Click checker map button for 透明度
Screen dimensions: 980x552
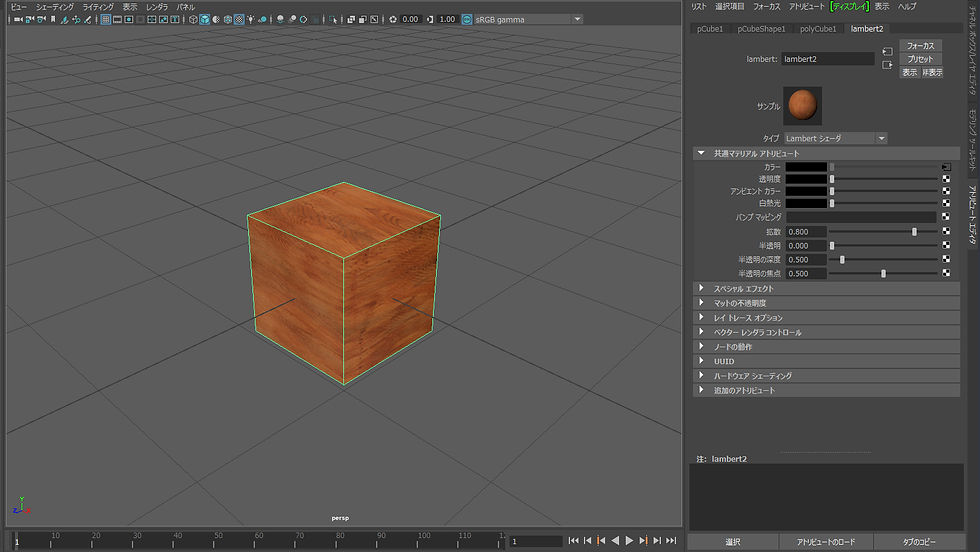946,179
